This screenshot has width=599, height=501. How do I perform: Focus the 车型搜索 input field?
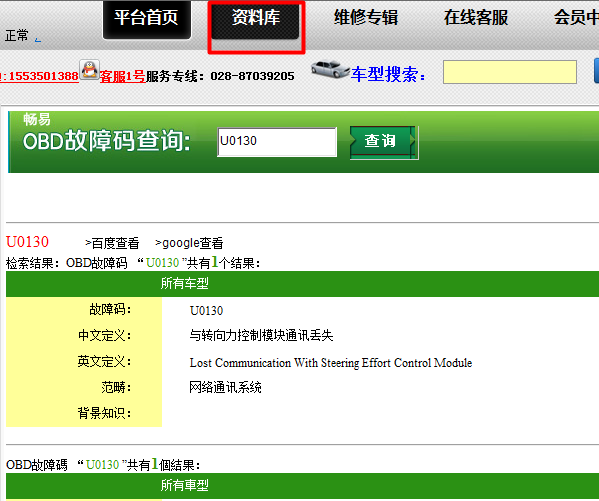pyautogui.click(x=510, y=72)
